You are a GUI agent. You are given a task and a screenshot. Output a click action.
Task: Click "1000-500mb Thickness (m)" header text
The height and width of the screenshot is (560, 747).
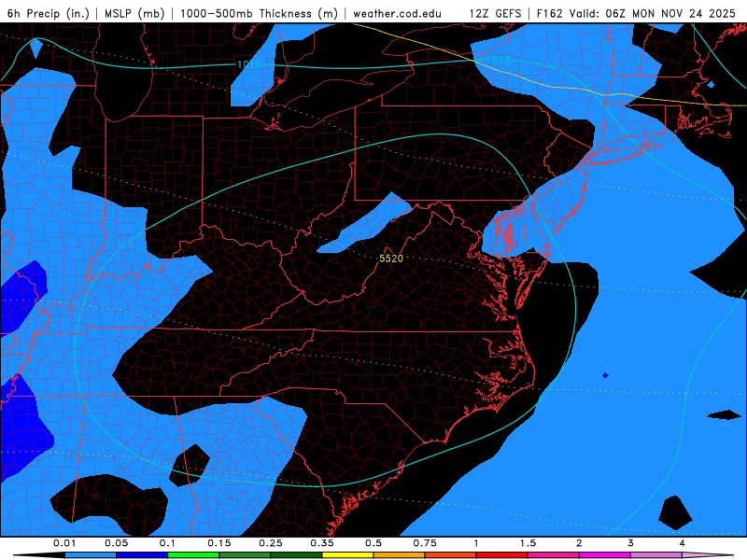259,13
